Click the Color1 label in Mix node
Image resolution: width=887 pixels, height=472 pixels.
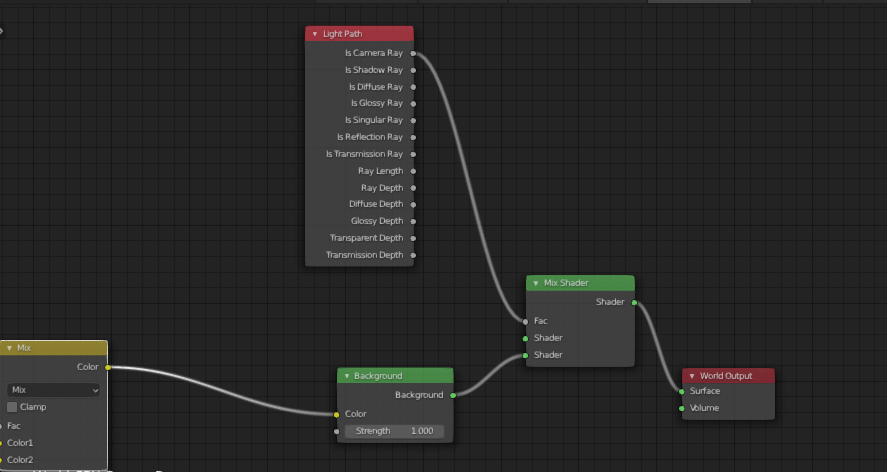(x=20, y=443)
